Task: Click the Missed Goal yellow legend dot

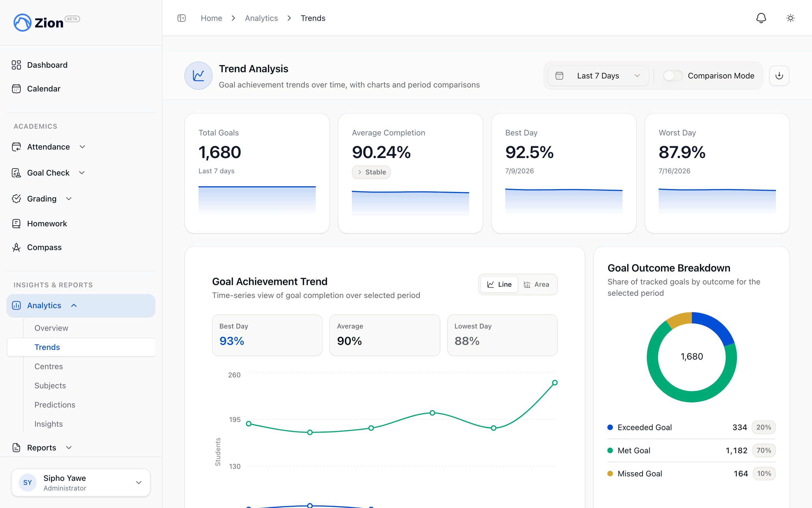Action: 610,474
